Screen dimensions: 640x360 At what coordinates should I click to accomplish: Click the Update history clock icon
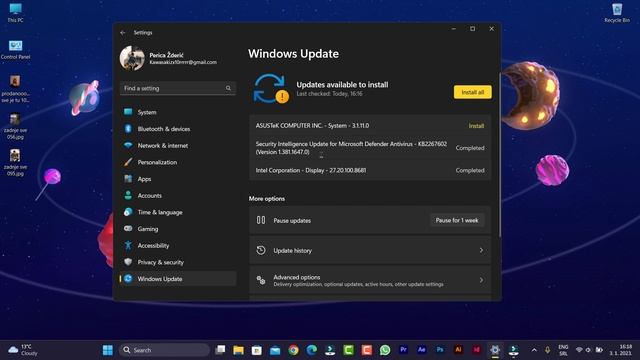click(261, 250)
